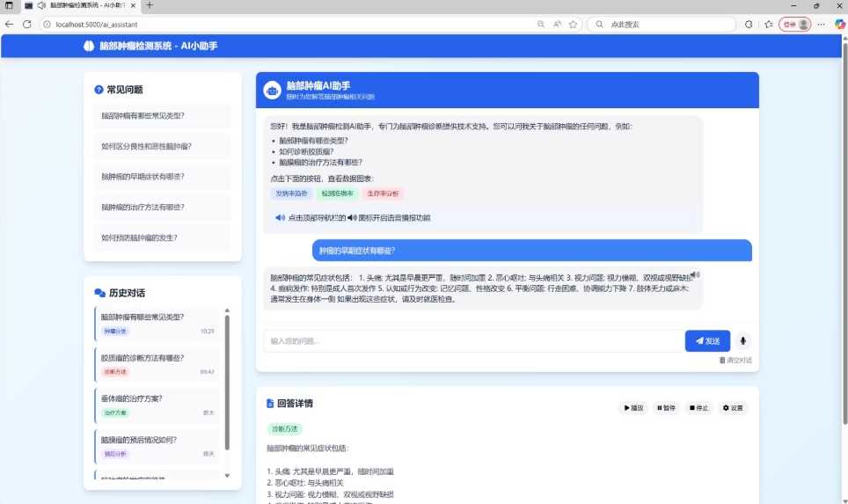
Task: Click the zoom magnifier icon in address bar
Action: (541, 25)
